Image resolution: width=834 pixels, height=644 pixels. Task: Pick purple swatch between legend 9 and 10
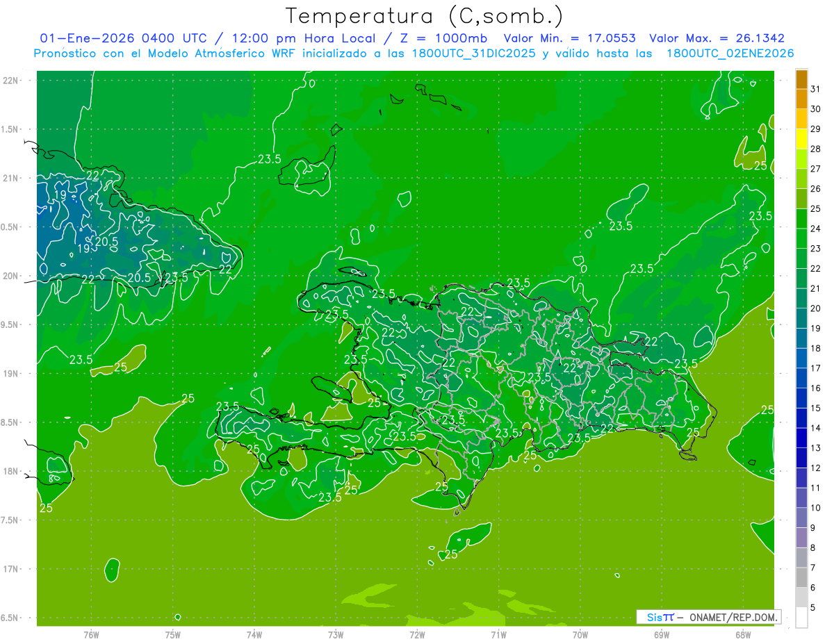[801, 518]
